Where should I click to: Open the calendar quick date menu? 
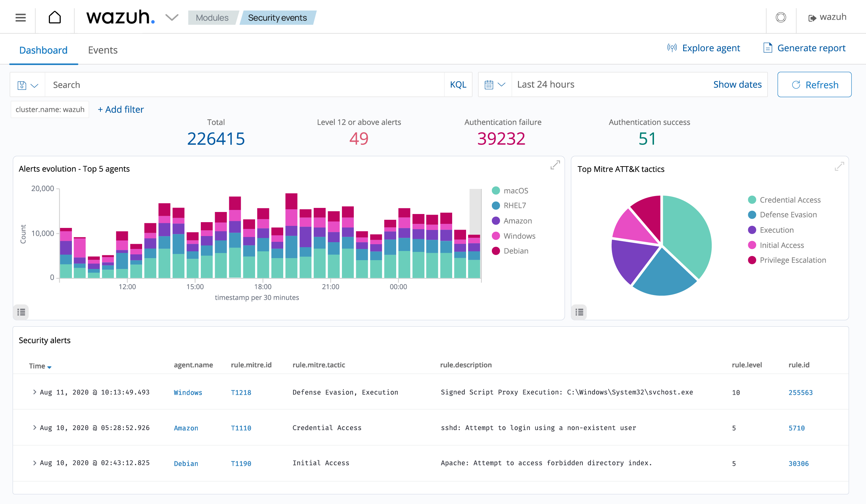tap(495, 85)
